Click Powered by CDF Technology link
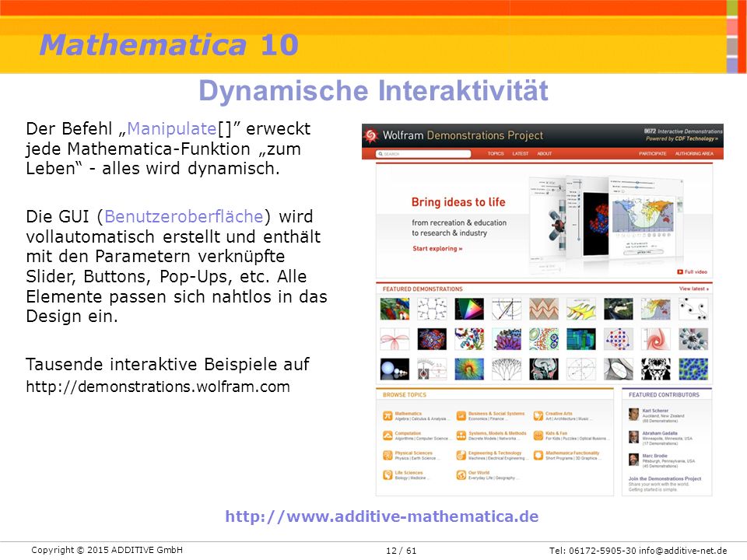 click(682, 138)
